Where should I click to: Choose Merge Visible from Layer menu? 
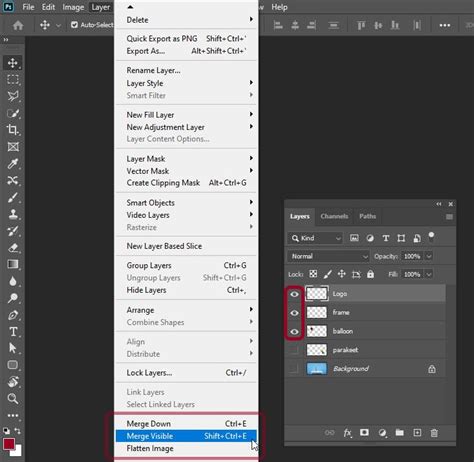(186, 436)
